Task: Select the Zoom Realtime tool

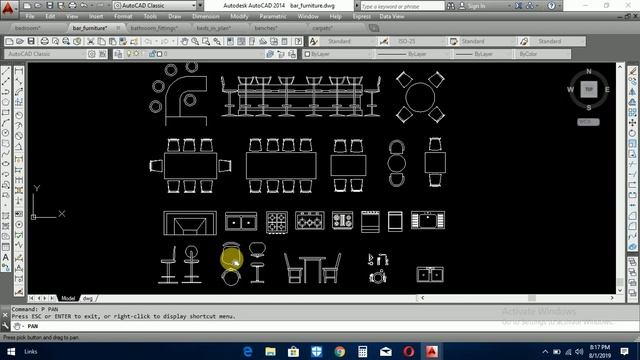Action: pyautogui.click(x=195, y=41)
